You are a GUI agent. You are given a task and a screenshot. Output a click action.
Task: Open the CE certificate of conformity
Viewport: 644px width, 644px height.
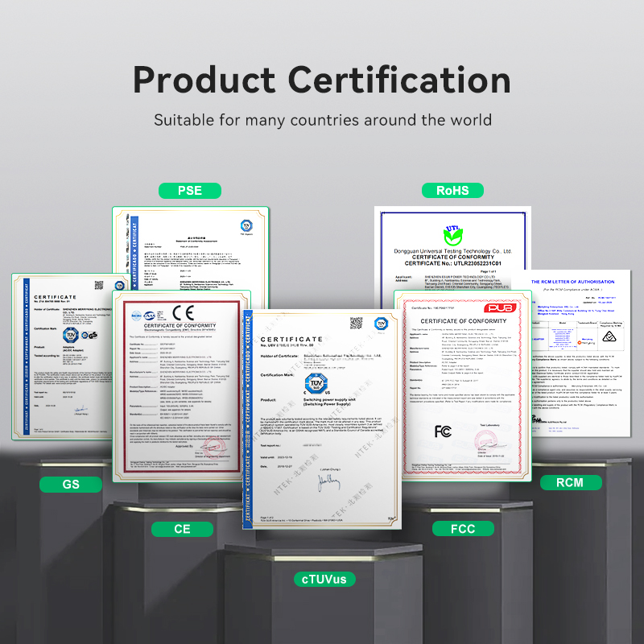click(x=180, y=386)
